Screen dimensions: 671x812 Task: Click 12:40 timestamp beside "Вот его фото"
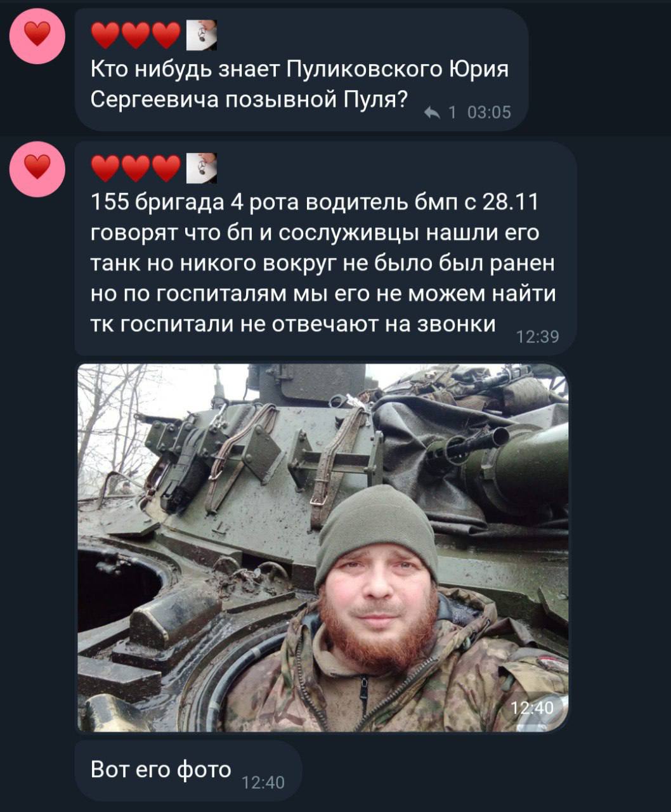point(263,783)
